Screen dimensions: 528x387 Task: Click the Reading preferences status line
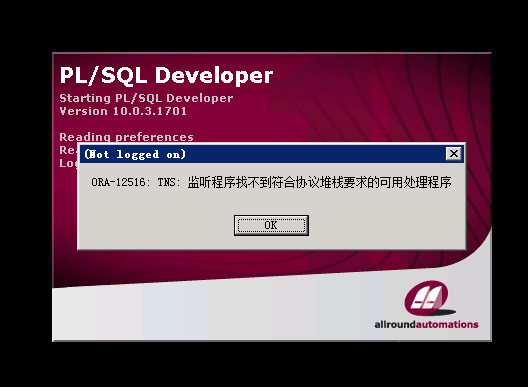tap(126, 137)
